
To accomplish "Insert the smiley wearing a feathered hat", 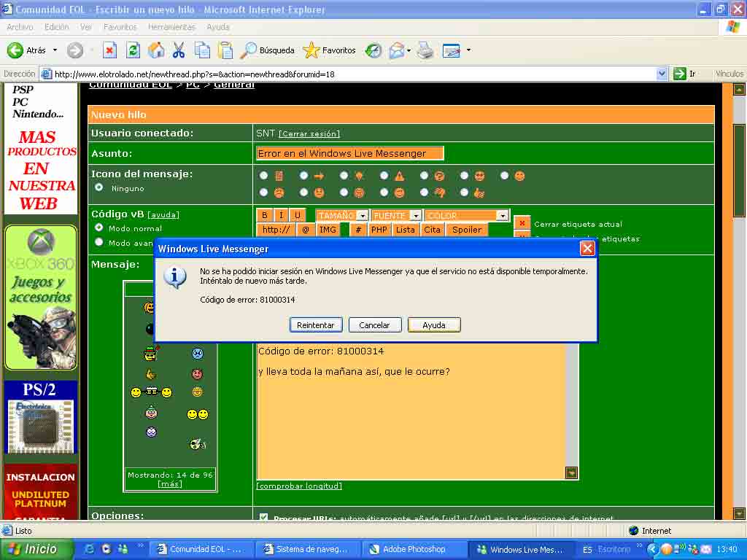I will 151,354.
